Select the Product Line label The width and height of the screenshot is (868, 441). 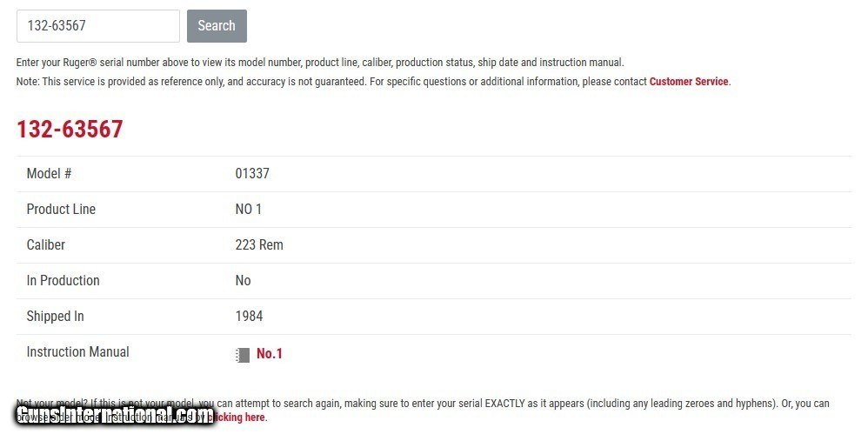pyautogui.click(x=61, y=210)
